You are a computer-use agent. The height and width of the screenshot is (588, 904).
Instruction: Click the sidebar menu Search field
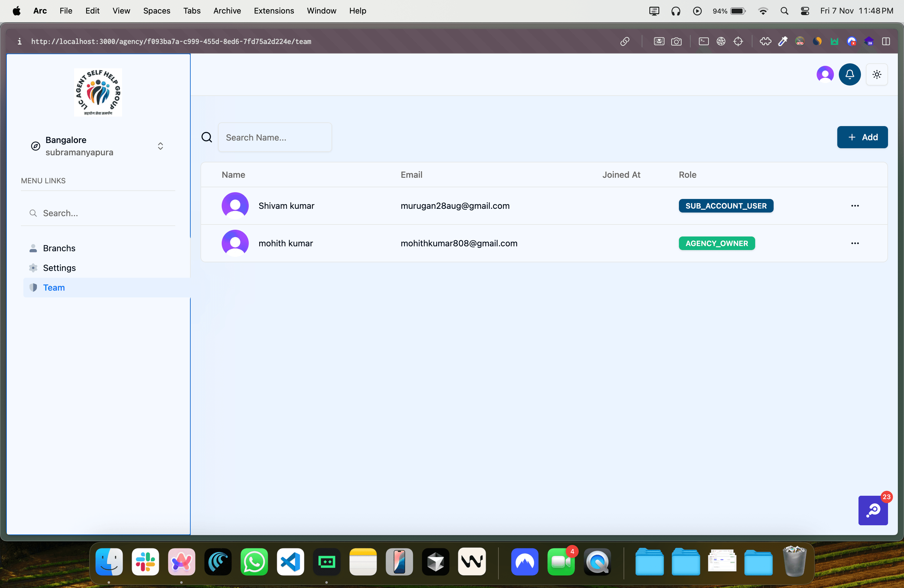click(99, 213)
